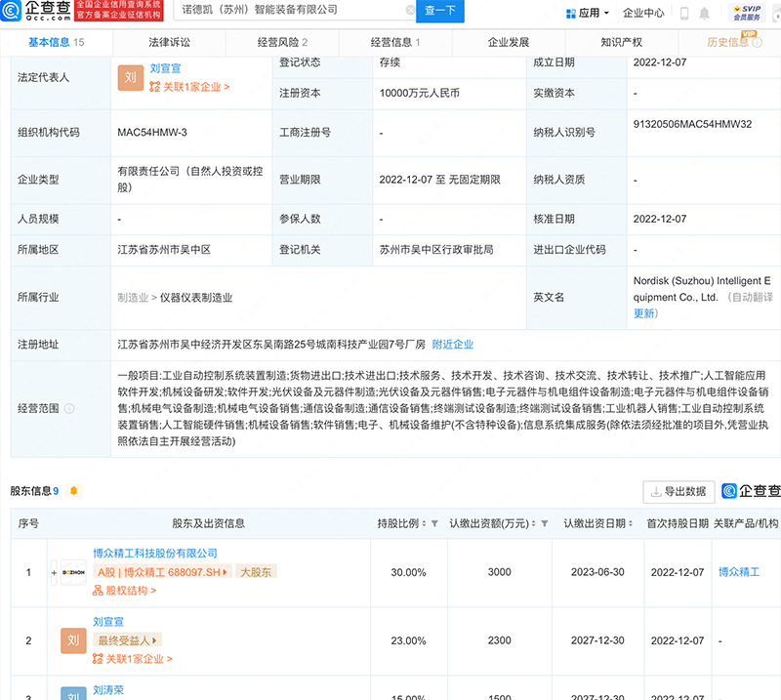
Task: Open 博众精工科技股份有限公司 shareholder link
Action: click(x=155, y=553)
